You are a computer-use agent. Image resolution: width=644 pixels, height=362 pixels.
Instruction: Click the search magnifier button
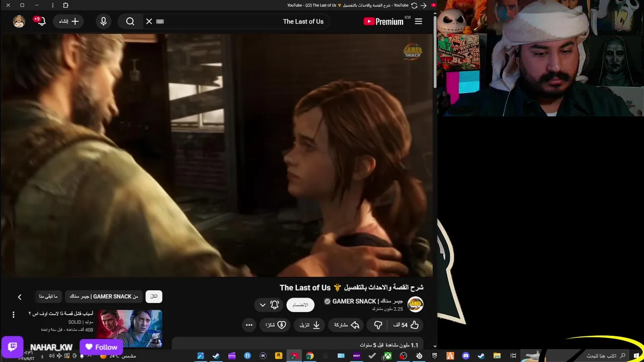[x=130, y=21]
